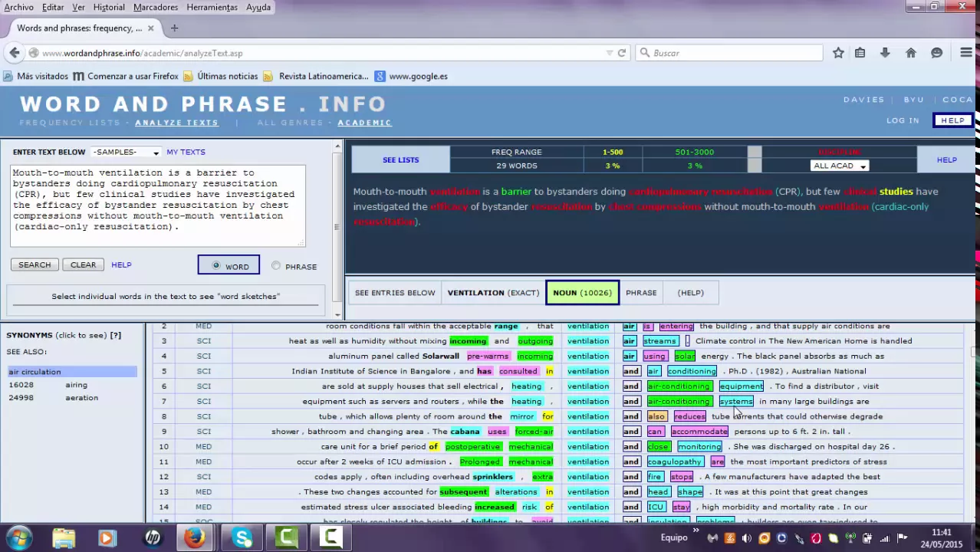Click the synonyms [?] help marker
The width and height of the screenshot is (980, 552).
click(115, 335)
